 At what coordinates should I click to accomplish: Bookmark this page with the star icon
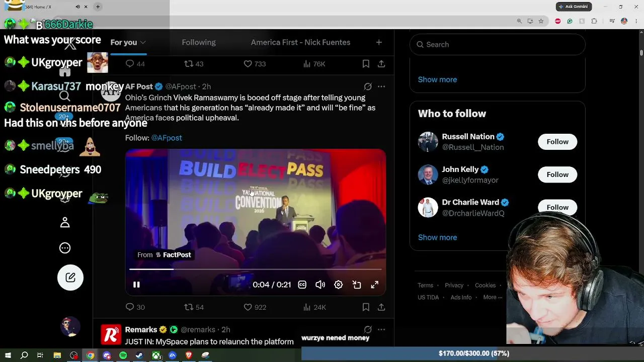click(x=541, y=21)
